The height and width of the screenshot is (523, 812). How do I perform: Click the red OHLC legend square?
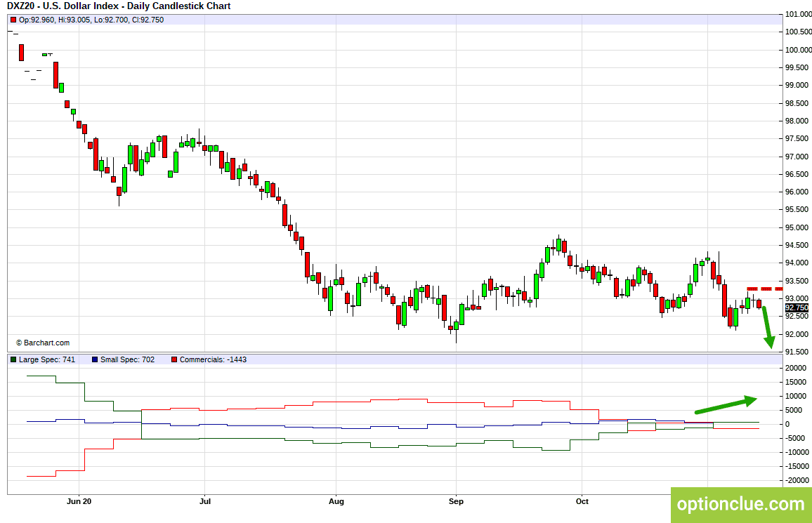tap(13, 20)
